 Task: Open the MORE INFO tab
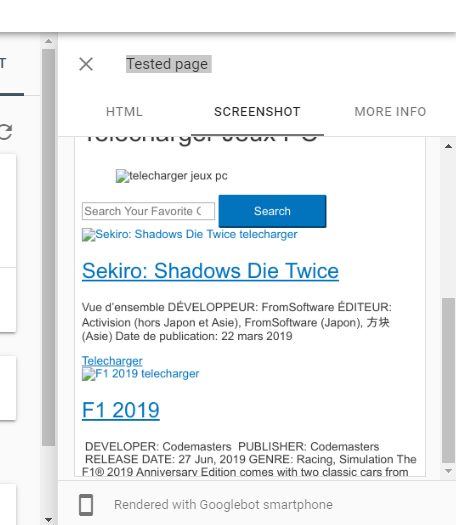coord(390,112)
